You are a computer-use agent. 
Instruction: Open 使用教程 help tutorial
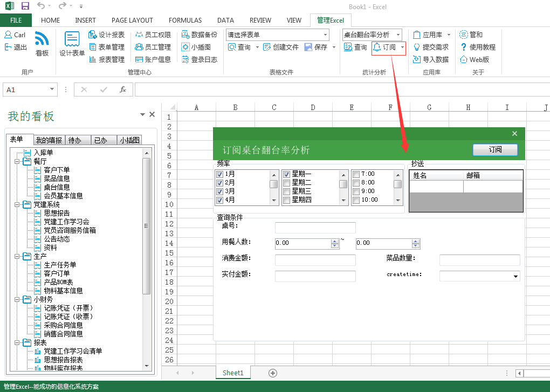478,47
